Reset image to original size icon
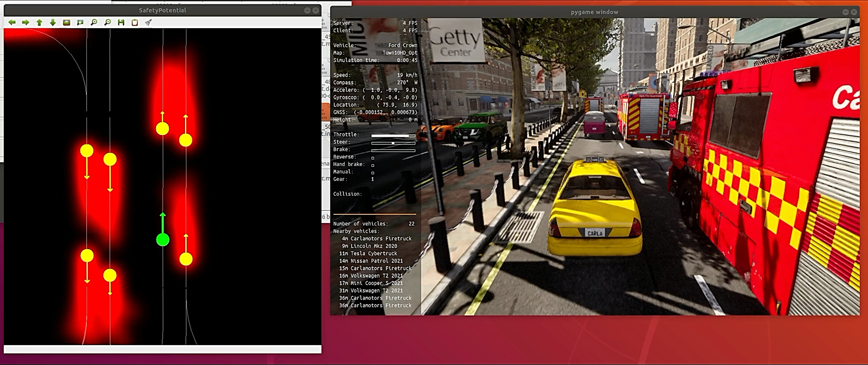 (66, 22)
